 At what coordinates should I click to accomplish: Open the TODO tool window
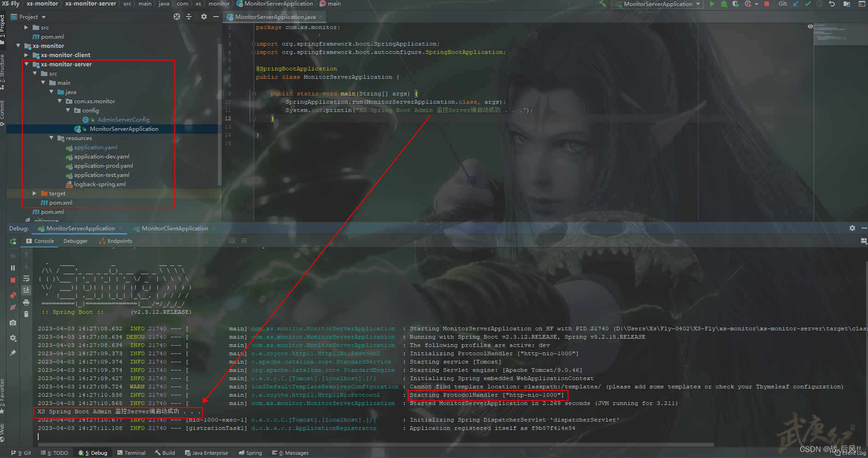click(x=54, y=453)
